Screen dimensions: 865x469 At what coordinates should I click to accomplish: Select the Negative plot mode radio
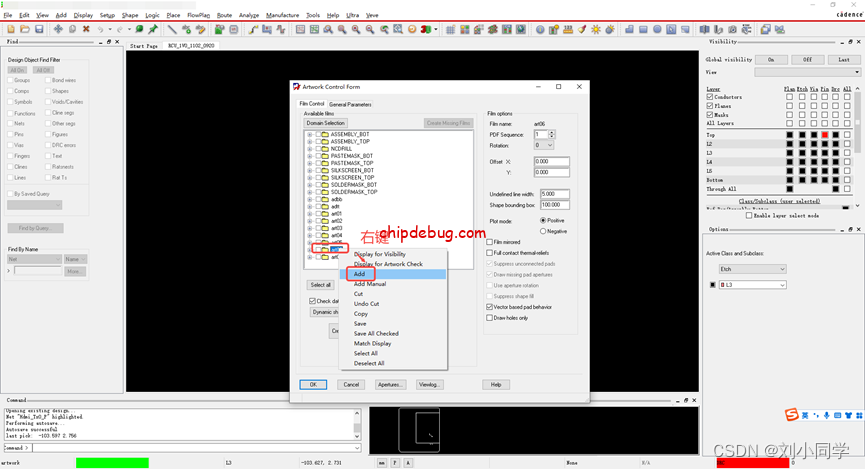(x=543, y=231)
